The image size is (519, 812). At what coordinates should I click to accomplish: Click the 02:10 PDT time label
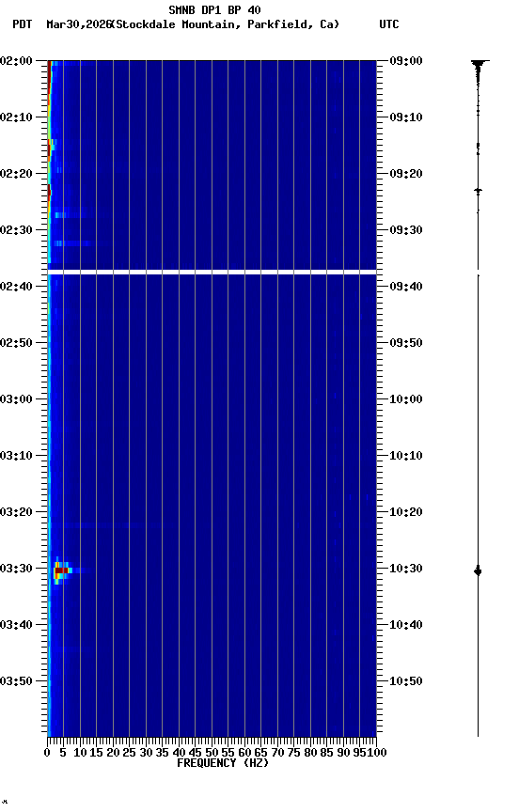pos(16,117)
